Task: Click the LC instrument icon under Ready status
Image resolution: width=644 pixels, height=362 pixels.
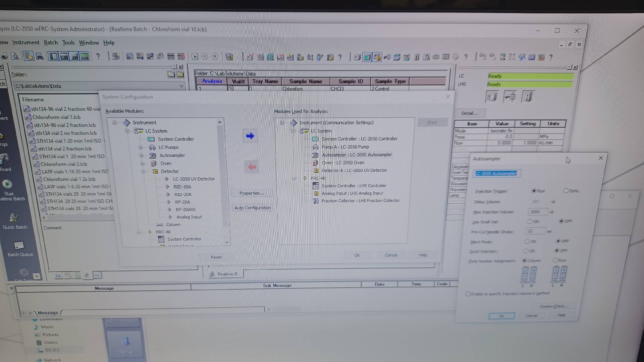Action: pos(492,97)
